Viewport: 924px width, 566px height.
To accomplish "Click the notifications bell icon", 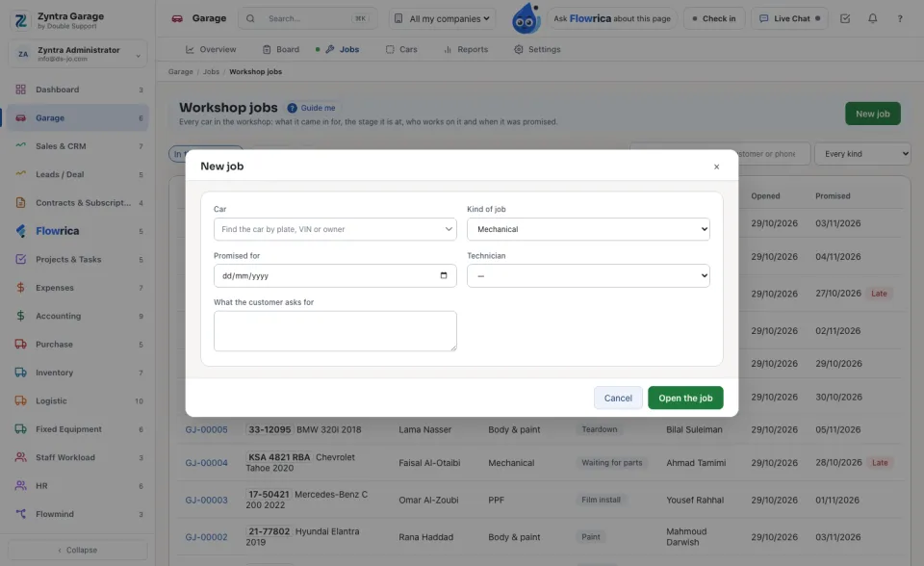I will click(873, 18).
